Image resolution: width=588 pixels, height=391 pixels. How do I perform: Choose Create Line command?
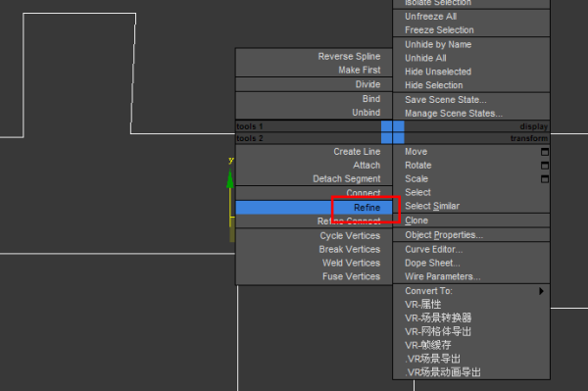[357, 152]
